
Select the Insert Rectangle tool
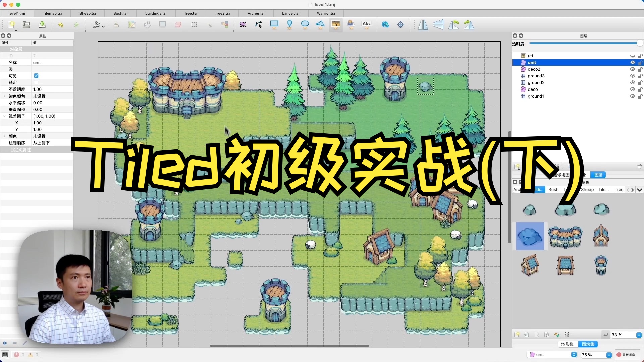[x=274, y=24]
